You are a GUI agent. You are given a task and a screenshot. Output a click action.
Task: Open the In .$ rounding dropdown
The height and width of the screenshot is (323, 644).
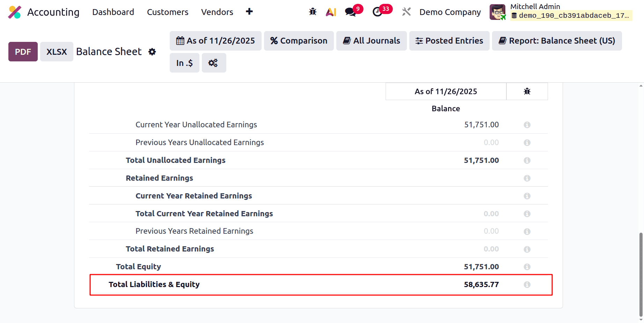coord(184,63)
